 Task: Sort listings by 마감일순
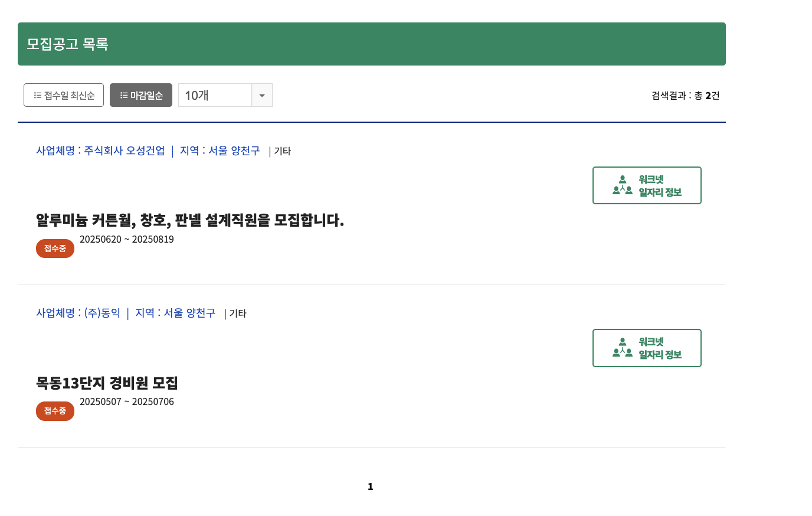140,94
